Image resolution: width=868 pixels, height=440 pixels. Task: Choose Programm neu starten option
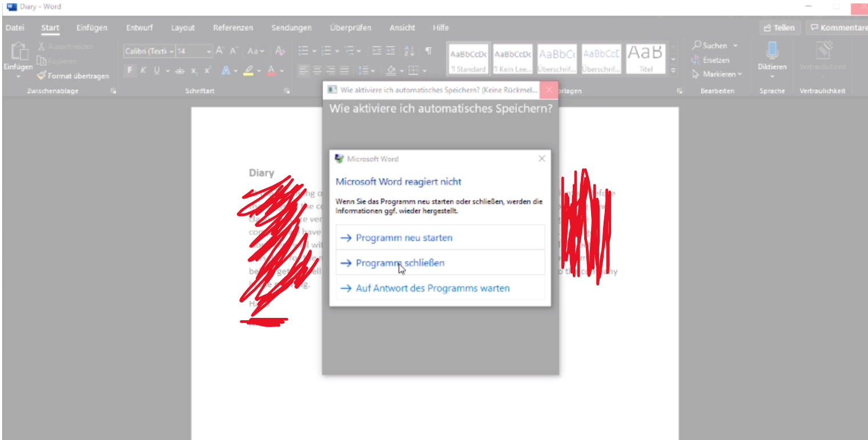440,237
